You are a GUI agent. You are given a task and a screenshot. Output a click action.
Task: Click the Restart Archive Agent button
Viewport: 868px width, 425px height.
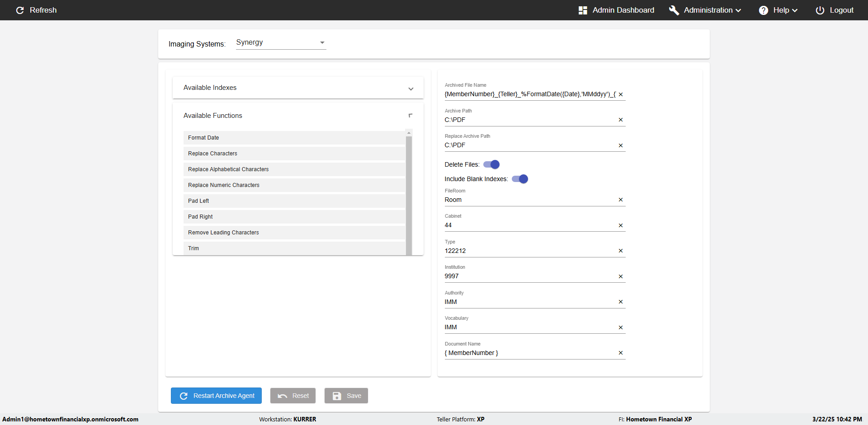[216, 396]
